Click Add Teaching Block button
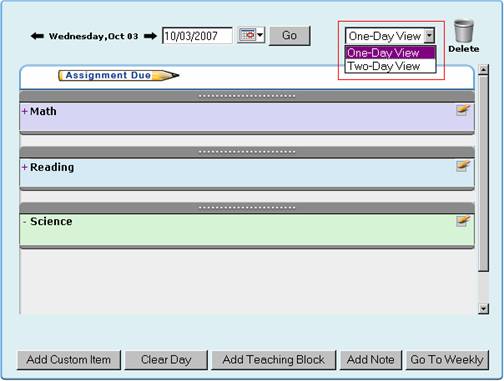This screenshot has height=381, width=504. (273, 360)
